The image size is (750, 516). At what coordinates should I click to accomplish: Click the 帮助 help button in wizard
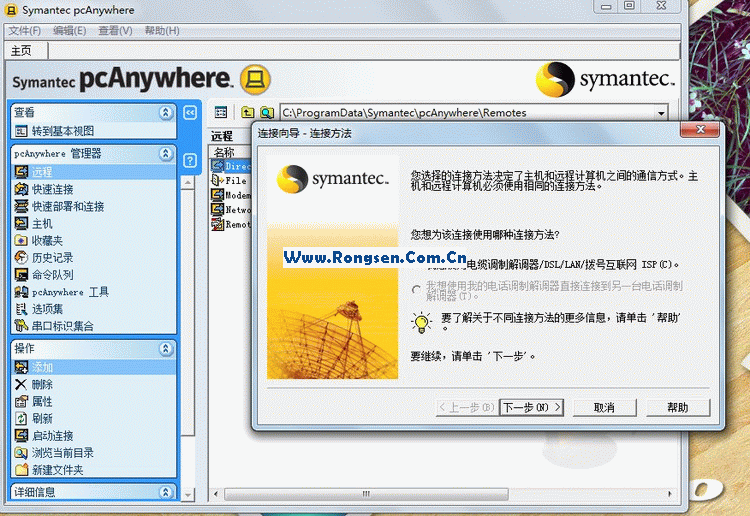pyautogui.click(x=677, y=407)
